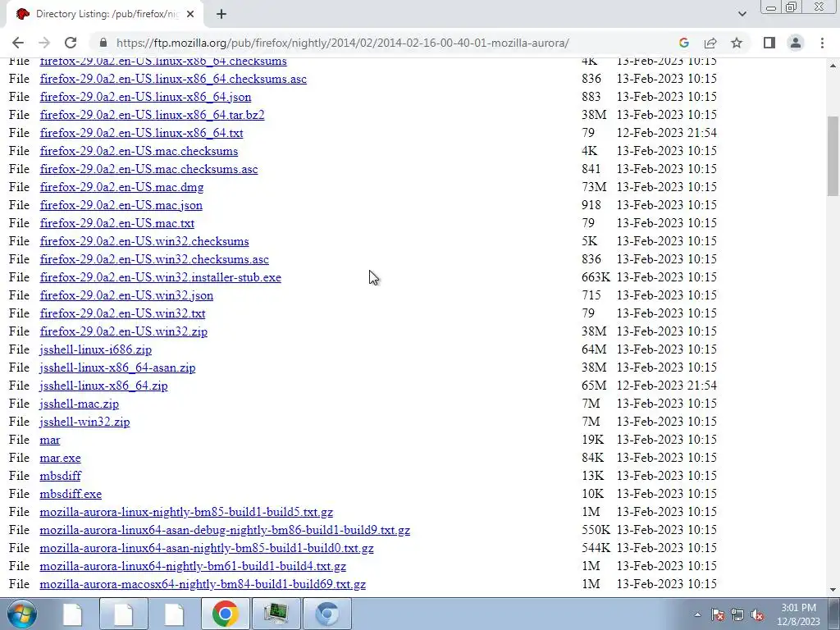840x630 pixels.
Task: Click the Google icon in address bar
Action: 683,43
